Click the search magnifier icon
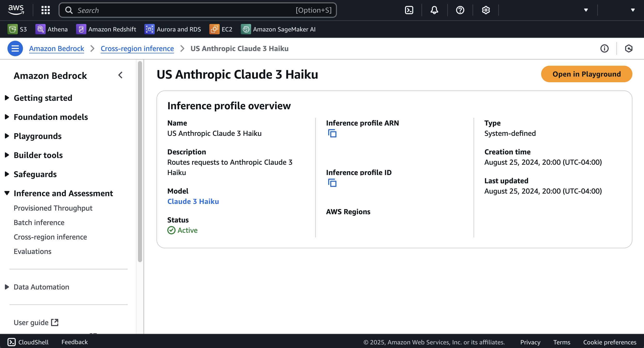Viewport: 644px width, 348px height. tap(69, 10)
